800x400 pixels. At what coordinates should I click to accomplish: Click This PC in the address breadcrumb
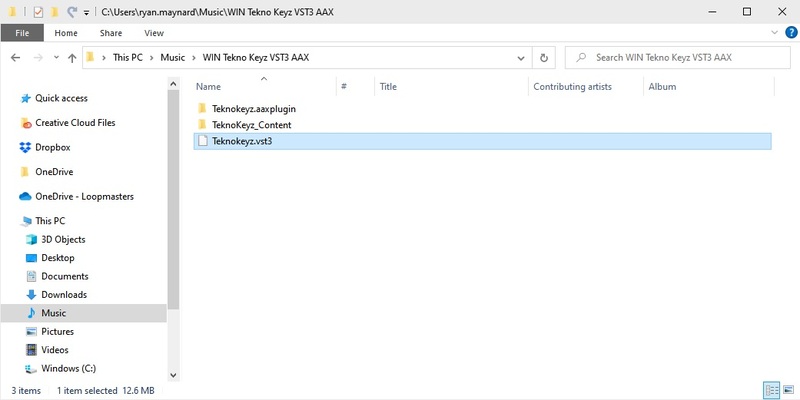tap(128, 58)
